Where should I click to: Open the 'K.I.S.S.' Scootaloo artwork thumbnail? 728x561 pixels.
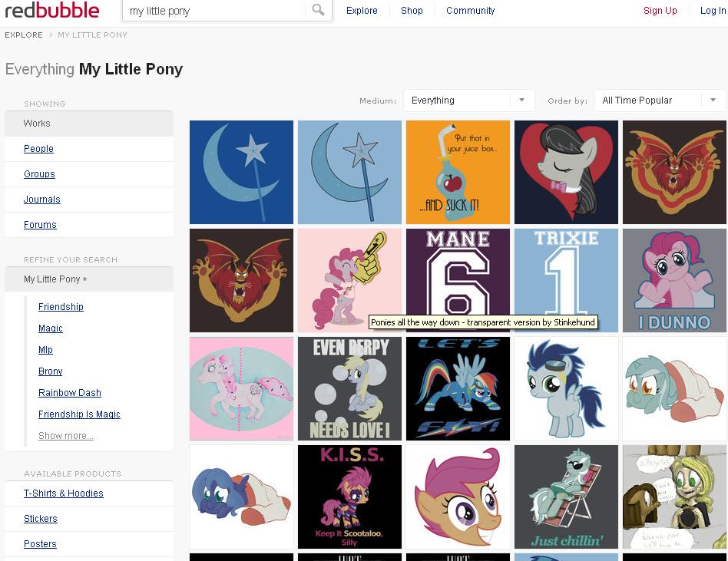349,497
